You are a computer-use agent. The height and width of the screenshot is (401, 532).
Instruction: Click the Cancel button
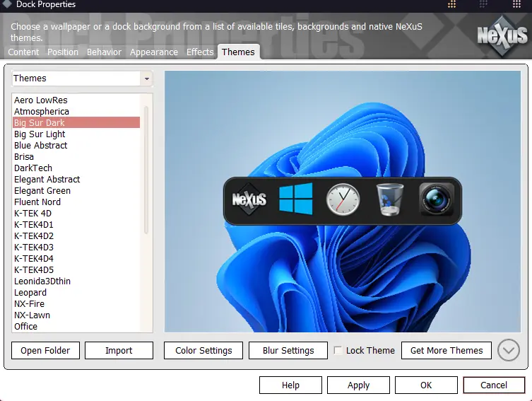494,385
